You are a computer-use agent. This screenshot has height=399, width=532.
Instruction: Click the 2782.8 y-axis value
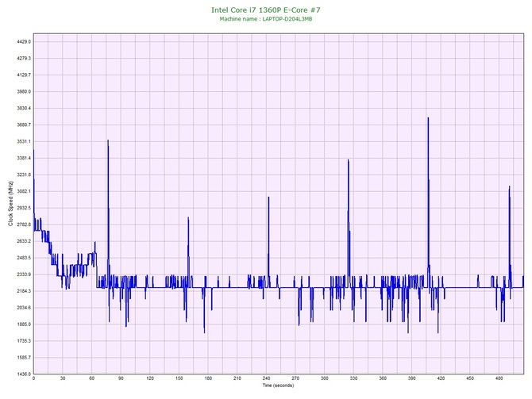point(24,224)
